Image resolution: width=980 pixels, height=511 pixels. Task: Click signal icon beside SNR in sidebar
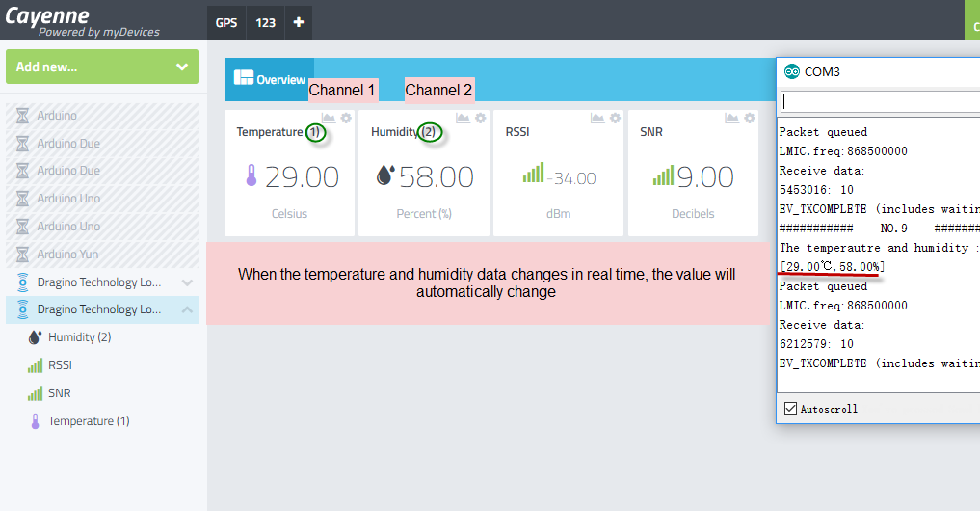pos(35,393)
